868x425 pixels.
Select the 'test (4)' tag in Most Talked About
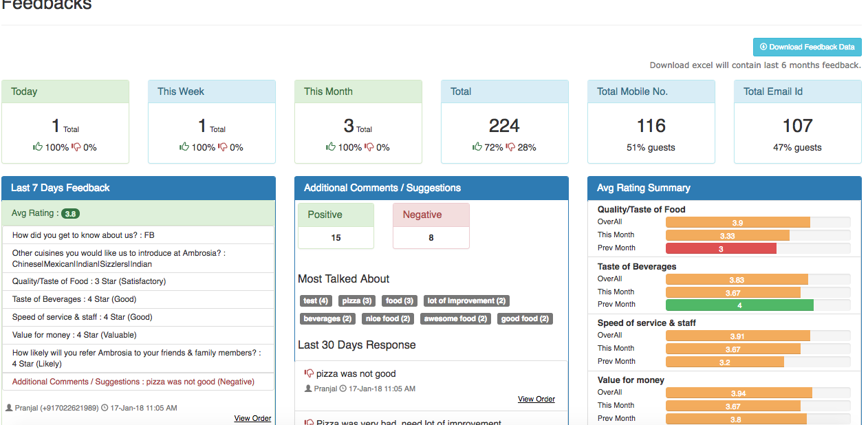click(316, 301)
